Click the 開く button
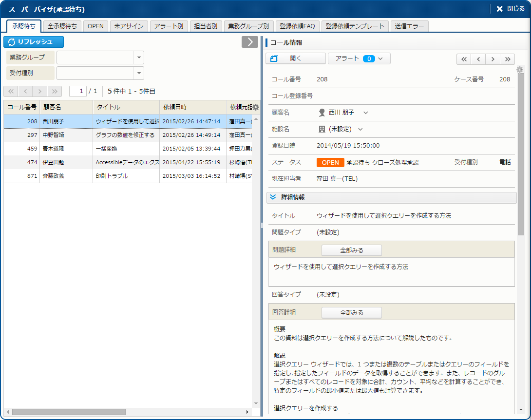This screenshot has height=420, width=531. click(295, 58)
